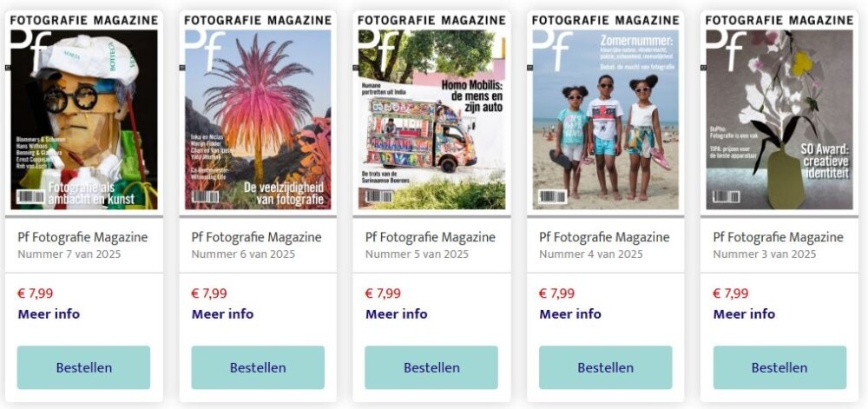Click the € 7,99 price of Nummer 6

[x=209, y=294]
